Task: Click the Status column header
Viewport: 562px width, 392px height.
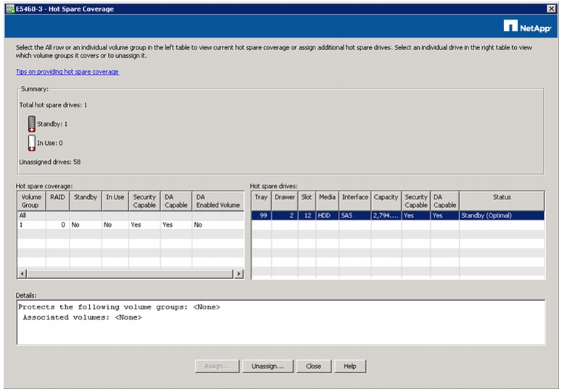Action: (501, 201)
